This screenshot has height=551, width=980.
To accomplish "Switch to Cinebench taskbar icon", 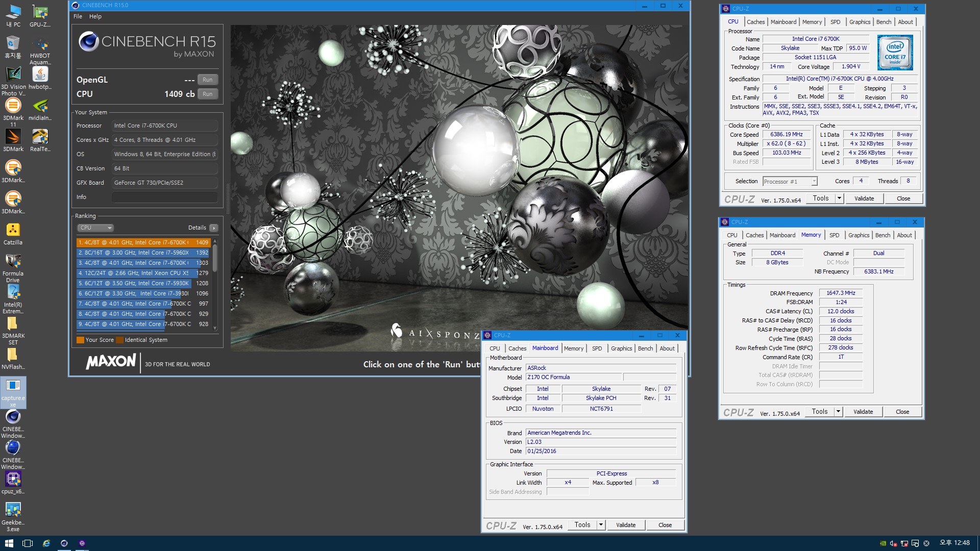I will [64, 543].
